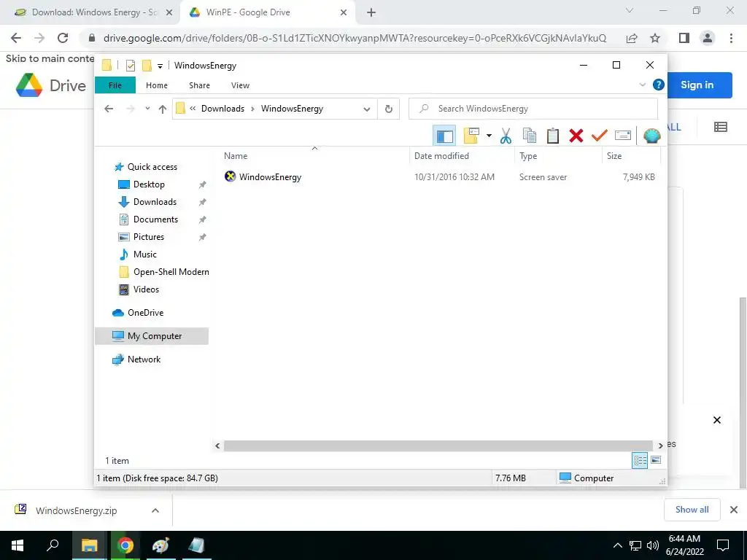The height and width of the screenshot is (560, 747).
Task: Click the horizontal scrollbar in the file list
Action: (438, 446)
